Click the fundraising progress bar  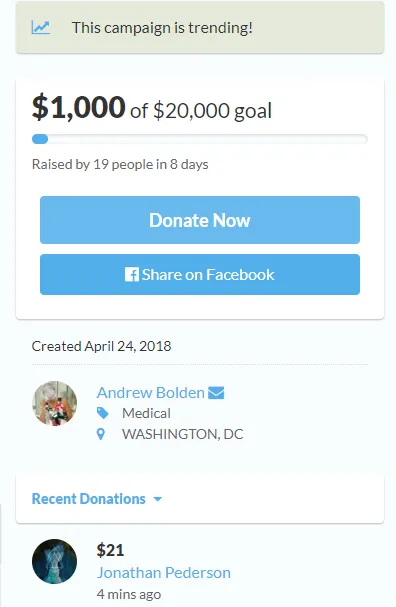tap(200, 139)
